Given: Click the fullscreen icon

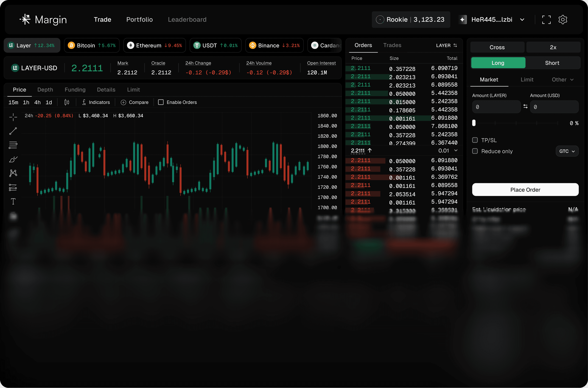Looking at the screenshot, I should (546, 19).
